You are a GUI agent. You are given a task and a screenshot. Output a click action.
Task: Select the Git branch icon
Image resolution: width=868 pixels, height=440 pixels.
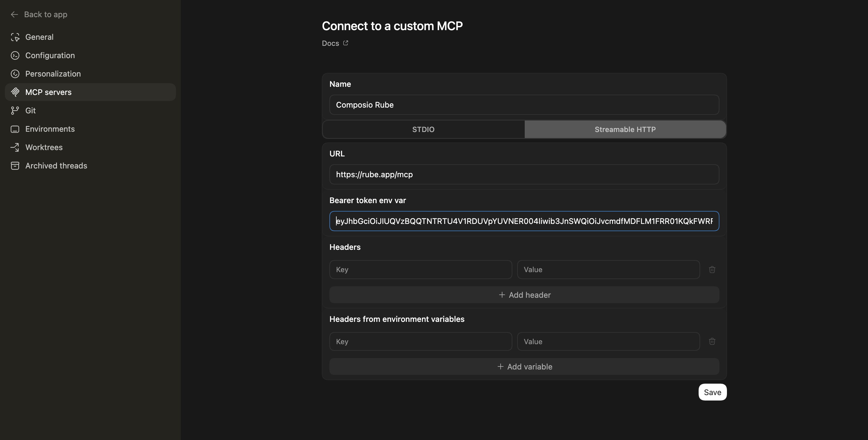(x=15, y=111)
